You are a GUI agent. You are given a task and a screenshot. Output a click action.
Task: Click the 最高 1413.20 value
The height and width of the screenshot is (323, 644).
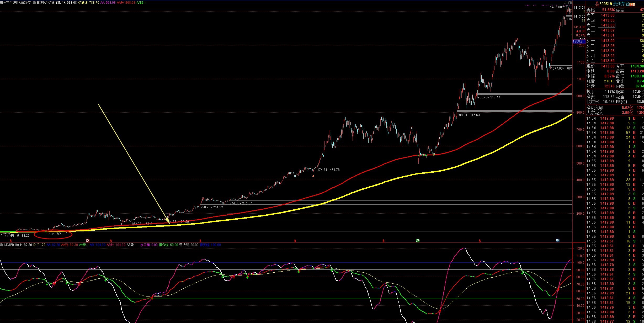(637, 71)
